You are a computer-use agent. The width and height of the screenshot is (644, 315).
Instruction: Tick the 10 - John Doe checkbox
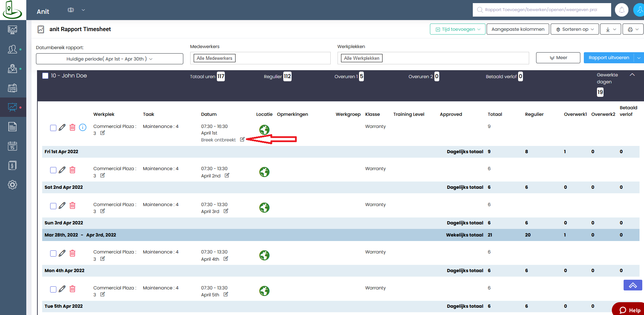pos(45,76)
